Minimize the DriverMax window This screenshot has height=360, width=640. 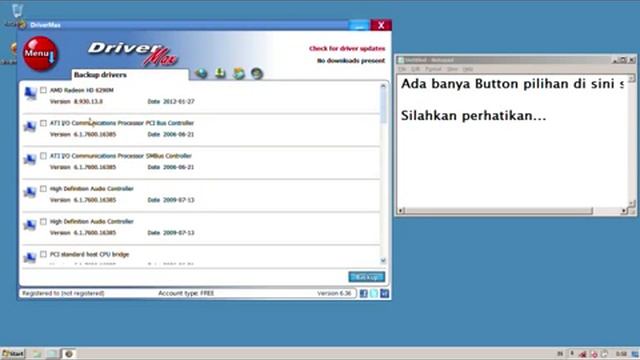coord(359,25)
